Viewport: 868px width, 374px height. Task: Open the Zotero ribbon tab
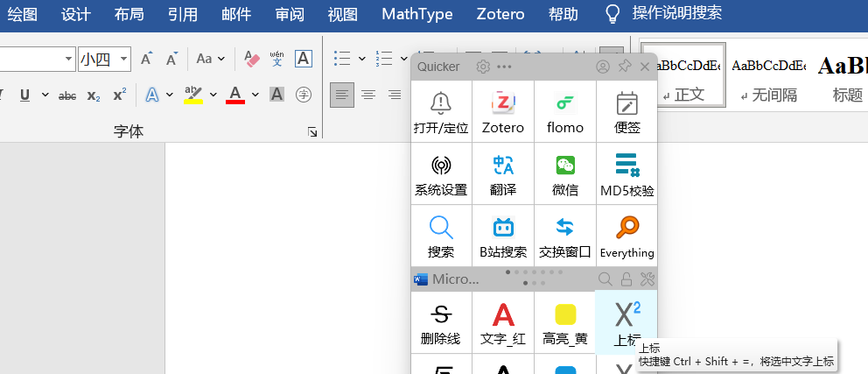(500, 14)
